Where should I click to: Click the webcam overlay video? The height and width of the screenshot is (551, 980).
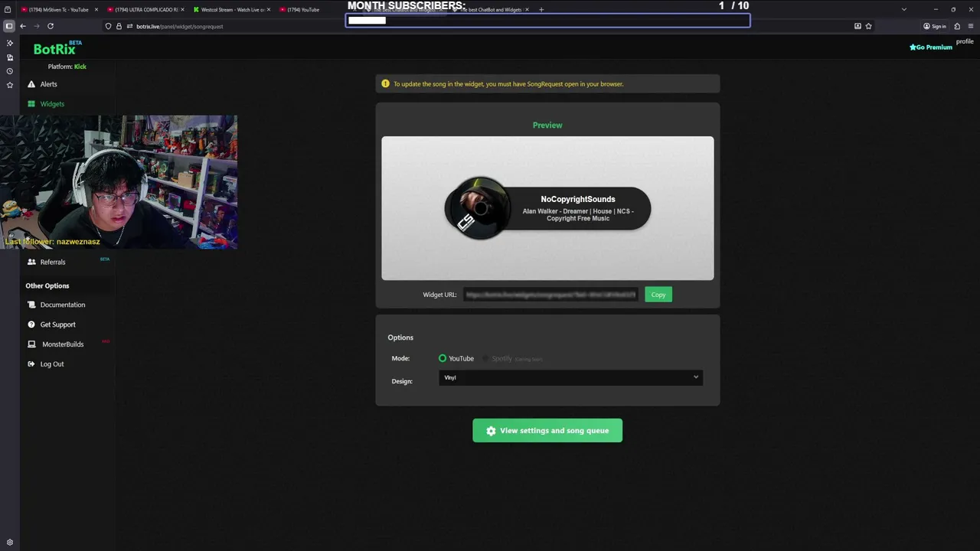click(x=119, y=182)
